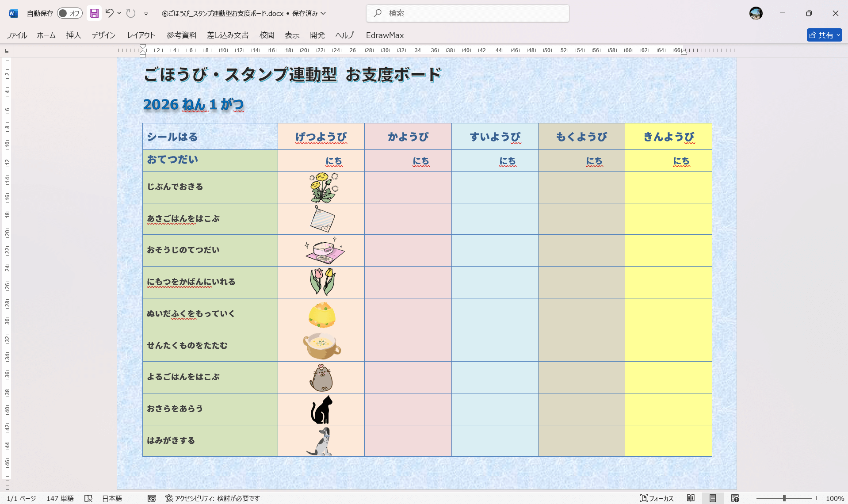Toggle AutoSave off switch to on
848x504 pixels.
[x=69, y=13]
